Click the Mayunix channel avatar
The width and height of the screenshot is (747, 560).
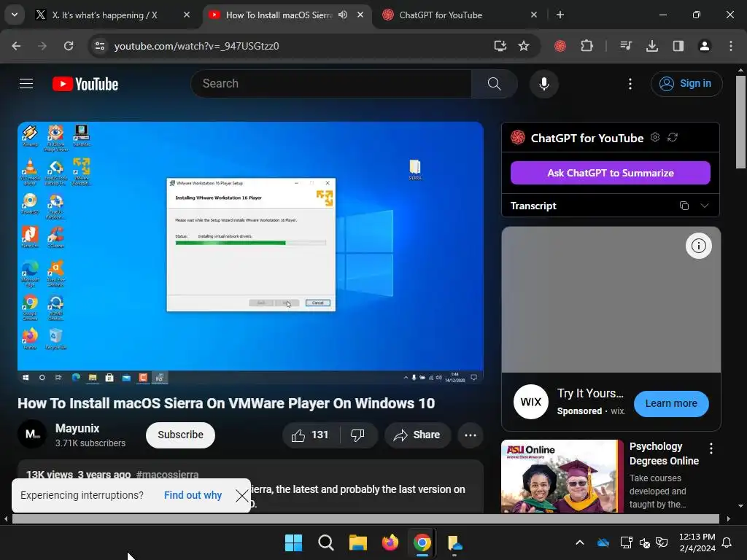(x=32, y=434)
